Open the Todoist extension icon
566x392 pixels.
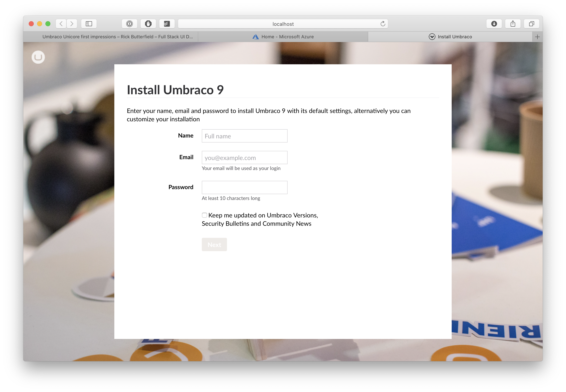coord(167,24)
